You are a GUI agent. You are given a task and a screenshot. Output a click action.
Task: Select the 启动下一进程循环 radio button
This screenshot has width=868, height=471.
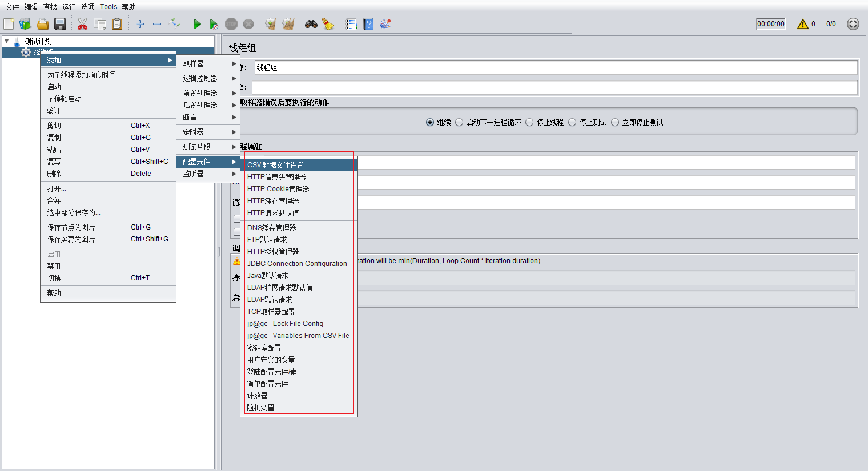tap(459, 122)
